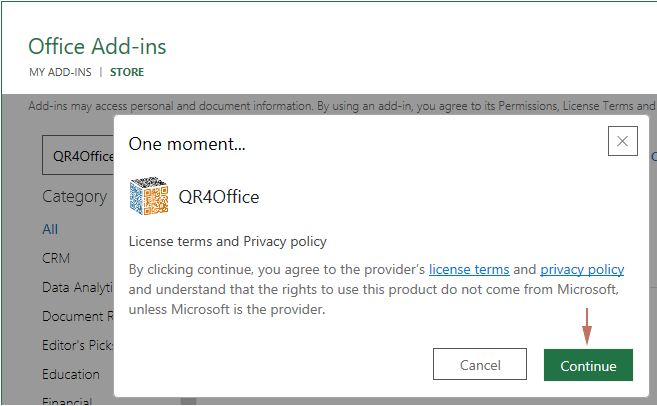Open the privacy policy link
This screenshot has height=406, width=657.
click(582, 270)
